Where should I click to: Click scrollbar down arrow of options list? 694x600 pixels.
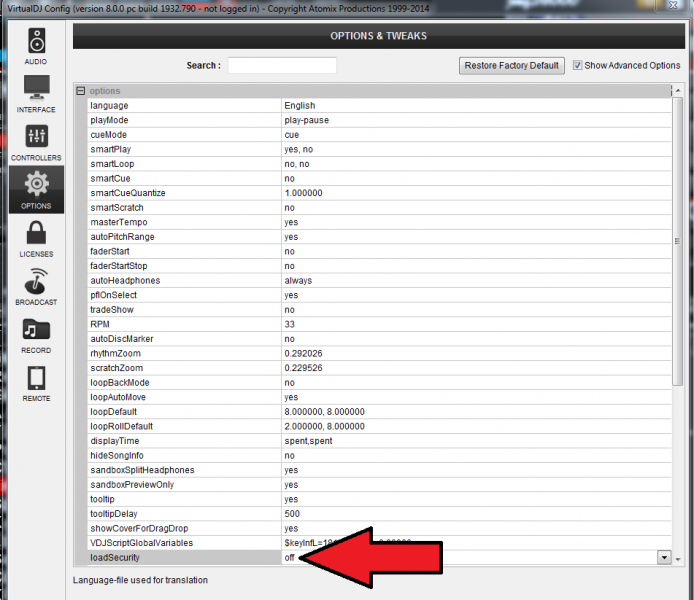[678, 559]
